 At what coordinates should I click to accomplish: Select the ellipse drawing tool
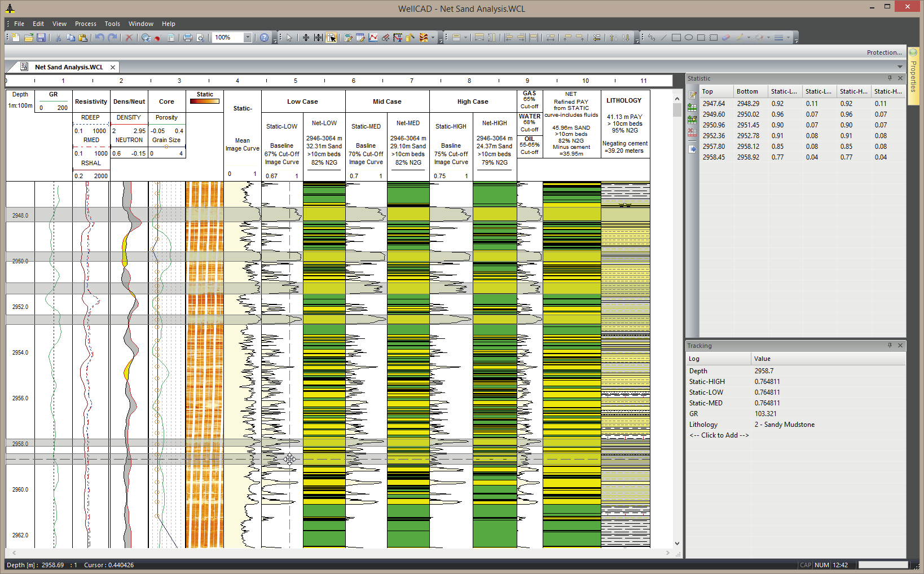tap(689, 38)
